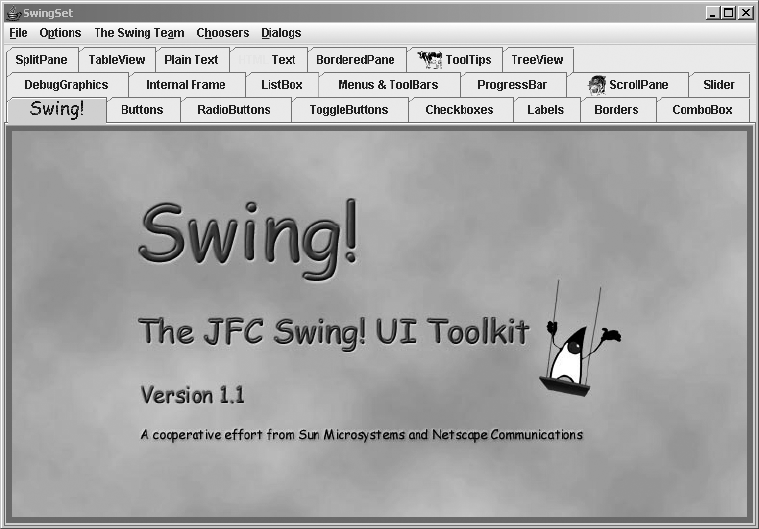This screenshot has width=759, height=529.
Task: Click the 'A cooperative effort' credit line
Action: click(x=362, y=435)
